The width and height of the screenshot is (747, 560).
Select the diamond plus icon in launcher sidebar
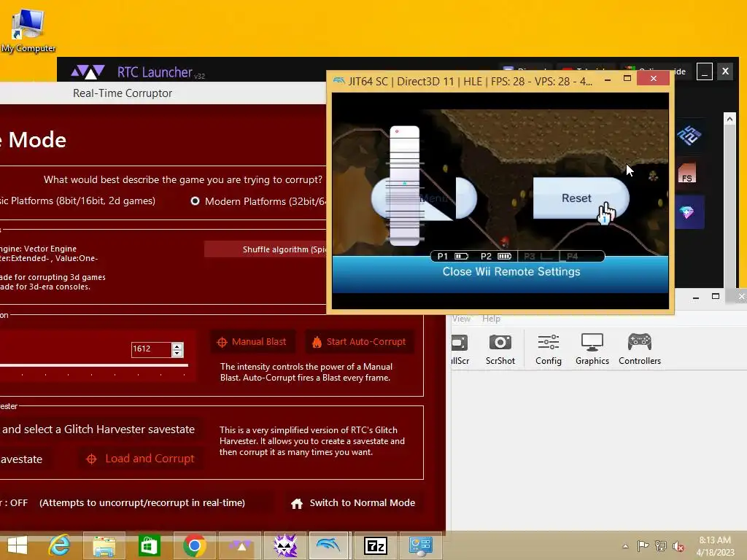(687, 212)
